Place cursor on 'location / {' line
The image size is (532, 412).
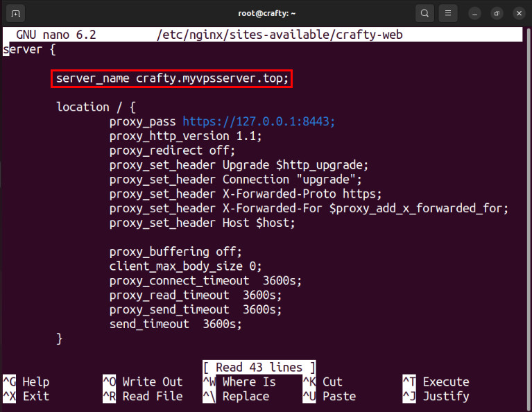[96, 108]
